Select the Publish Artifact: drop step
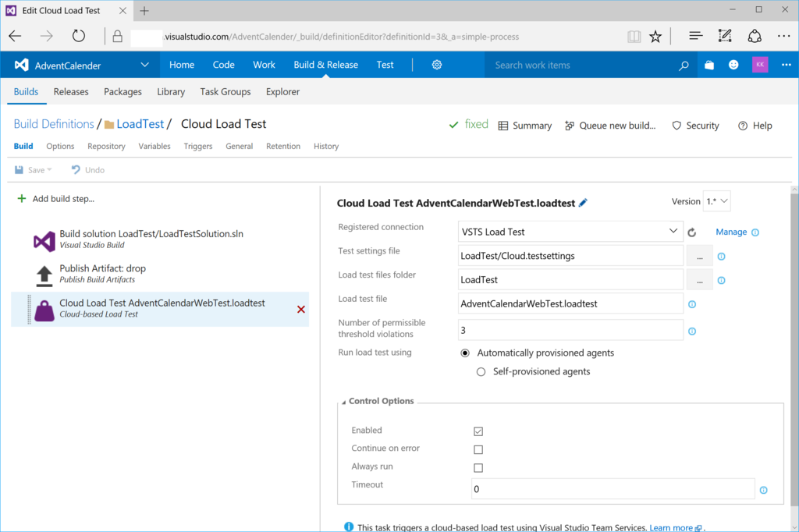The height and width of the screenshot is (532, 799). 160,274
